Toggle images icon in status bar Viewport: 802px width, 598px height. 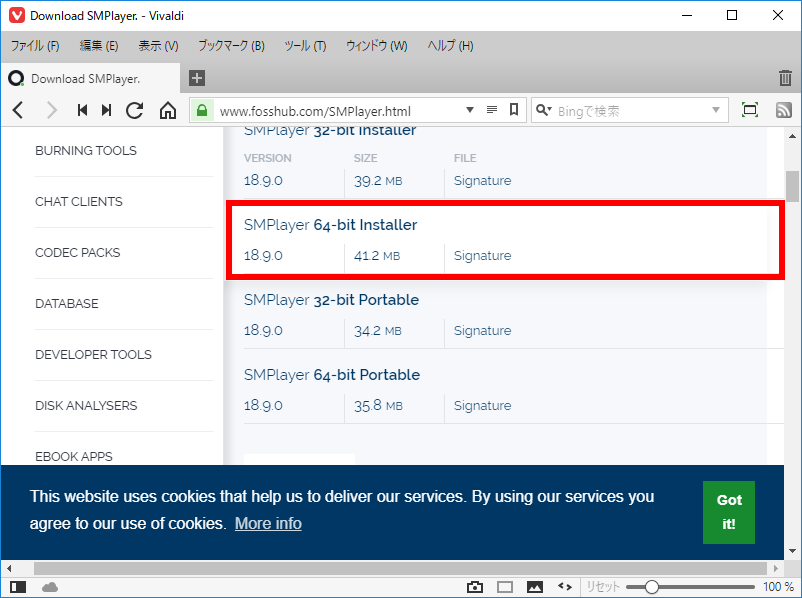535,587
